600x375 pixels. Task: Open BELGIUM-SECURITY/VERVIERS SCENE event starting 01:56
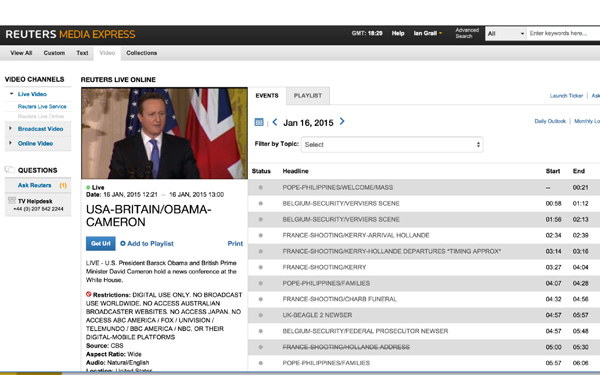[341, 219]
